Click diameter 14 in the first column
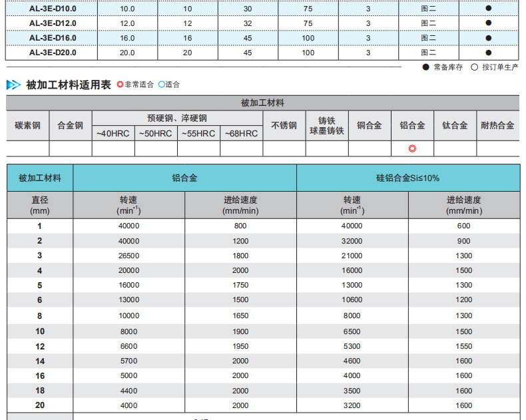The height and width of the screenshot is (420, 526). click(x=40, y=361)
